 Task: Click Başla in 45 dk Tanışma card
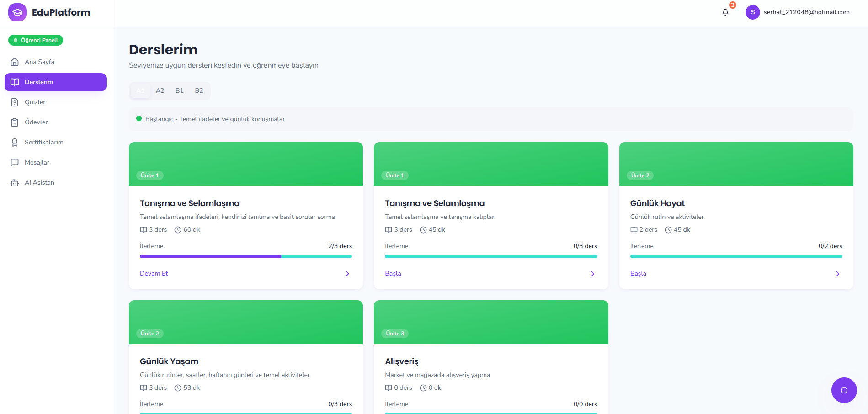[393, 273]
